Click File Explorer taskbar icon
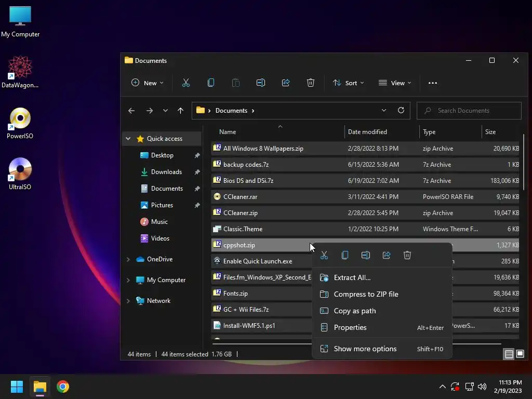 (39, 387)
